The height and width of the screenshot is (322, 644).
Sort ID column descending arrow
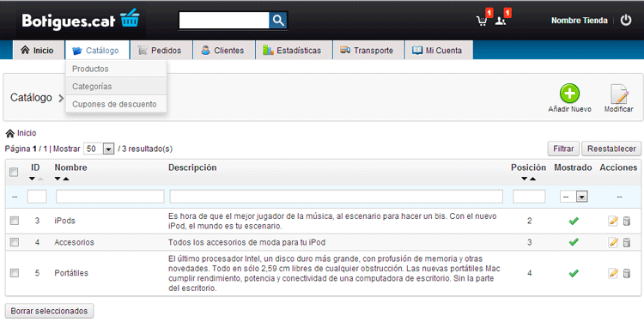pyautogui.click(x=32, y=179)
